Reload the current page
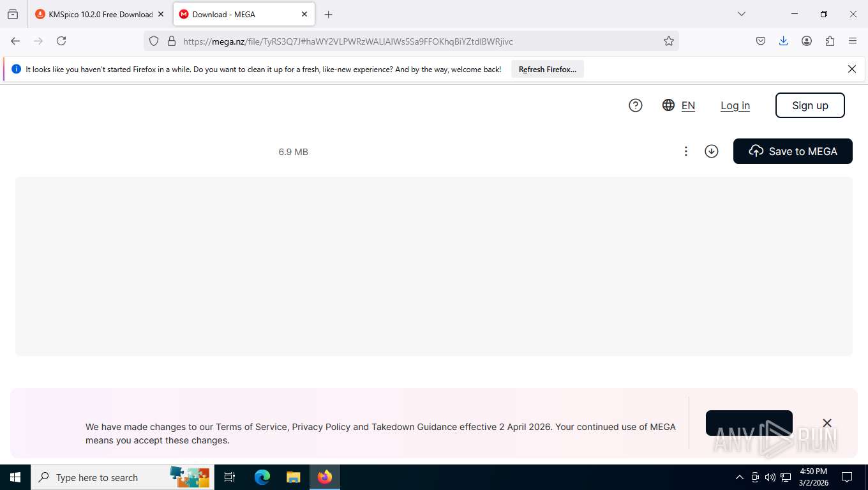Viewport: 868px width, 490px height. pyautogui.click(x=61, y=41)
